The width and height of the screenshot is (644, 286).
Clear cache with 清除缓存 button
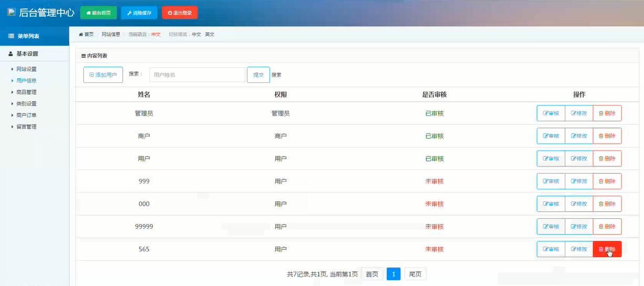[x=139, y=13]
